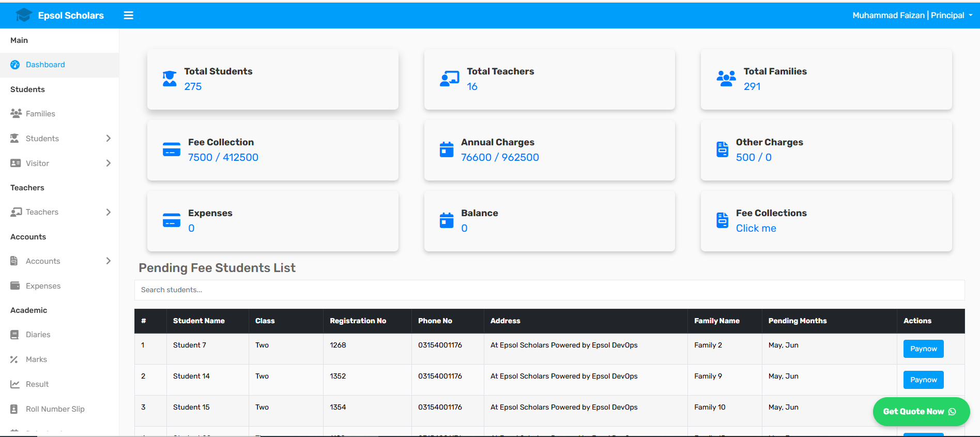This screenshot has width=980, height=437.
Task: Focus the Search students input field
Action: [x=549, y=290]
